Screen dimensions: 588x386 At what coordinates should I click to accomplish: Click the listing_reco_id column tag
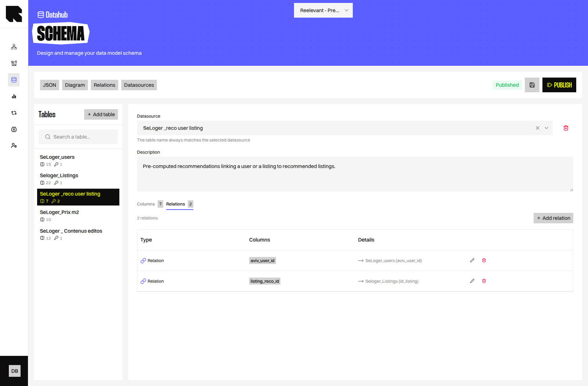tap(265, 281)
